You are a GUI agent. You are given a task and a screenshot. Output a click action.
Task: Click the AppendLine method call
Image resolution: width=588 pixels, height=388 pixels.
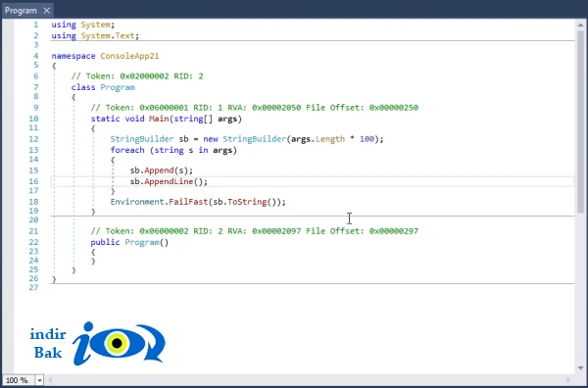(x=169, y=181)
